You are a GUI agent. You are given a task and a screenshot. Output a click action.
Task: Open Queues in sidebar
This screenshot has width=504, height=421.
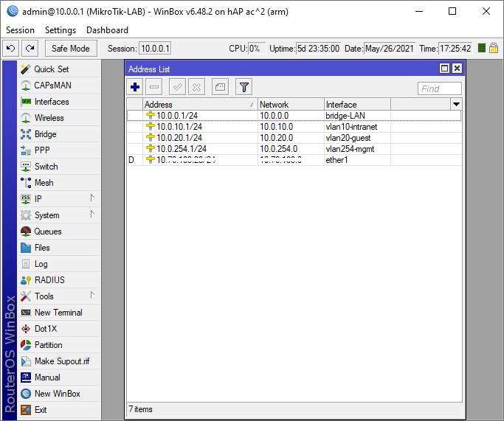(59, 232)
